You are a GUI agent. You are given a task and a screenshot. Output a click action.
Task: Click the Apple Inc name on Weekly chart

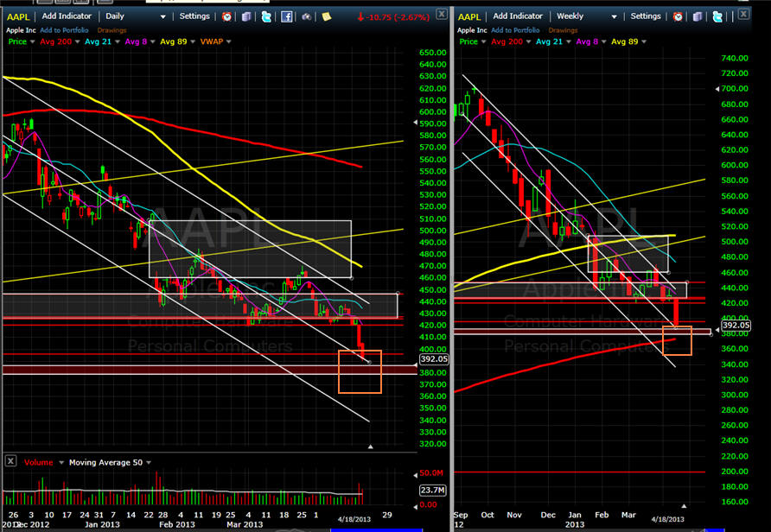point(472,30)
